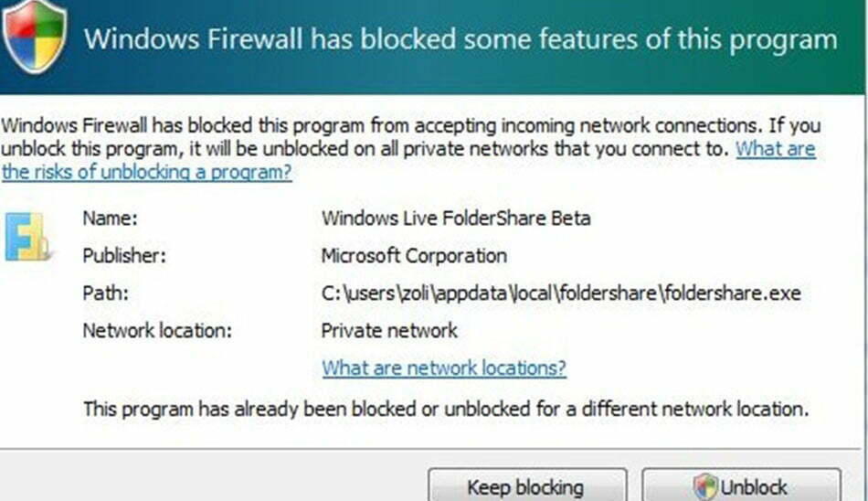The width and height of the screenshot is (868, 501).
Task: Select the Microsoft Corporation publisher text
Action: click(x=414, y=256)
